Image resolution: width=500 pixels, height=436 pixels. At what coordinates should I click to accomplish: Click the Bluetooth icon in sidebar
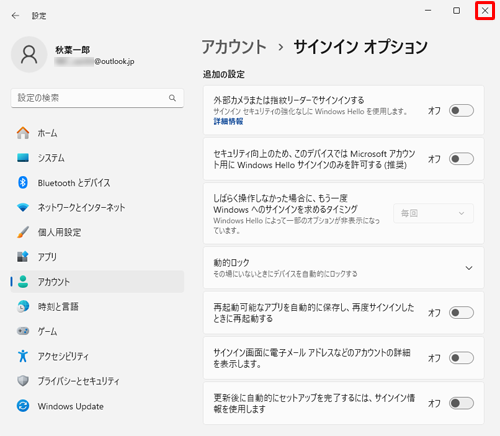[23, 182]
